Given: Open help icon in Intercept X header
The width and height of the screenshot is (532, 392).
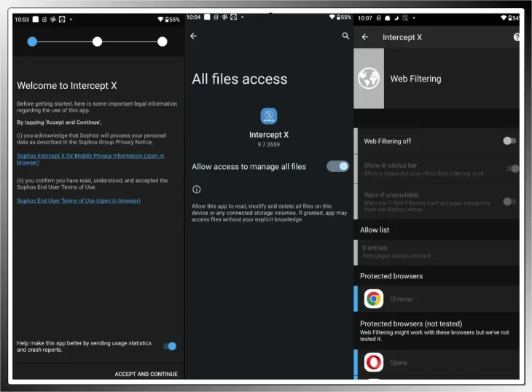Looking at the screenshot, I should (517, 37).
